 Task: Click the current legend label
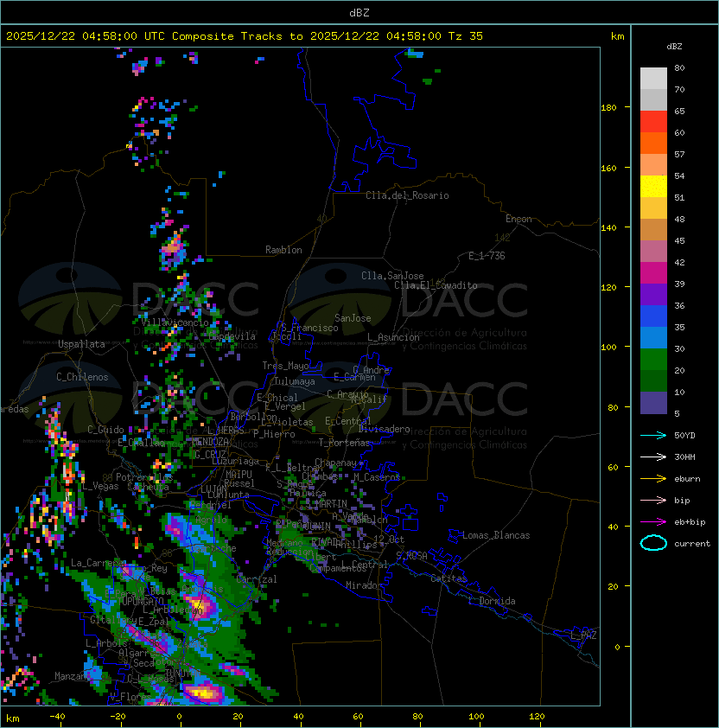[692, 543]
